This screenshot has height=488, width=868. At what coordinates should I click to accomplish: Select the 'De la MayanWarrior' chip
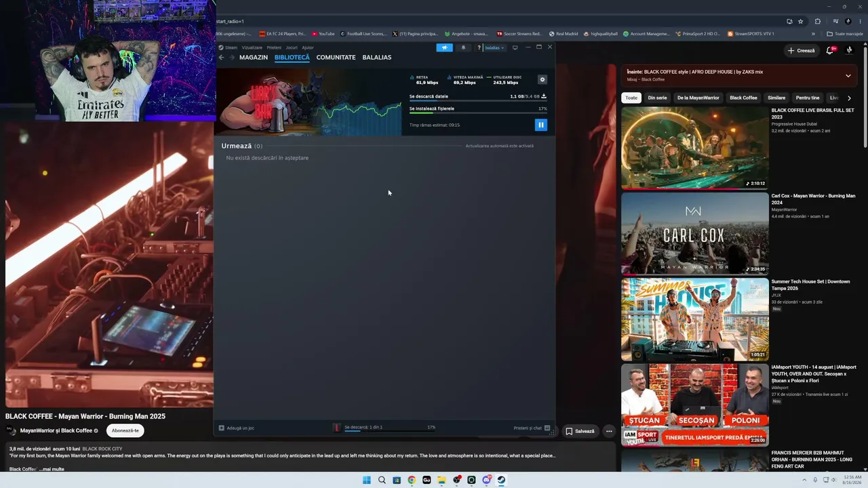pyautogui.click(x=698, y=98)
